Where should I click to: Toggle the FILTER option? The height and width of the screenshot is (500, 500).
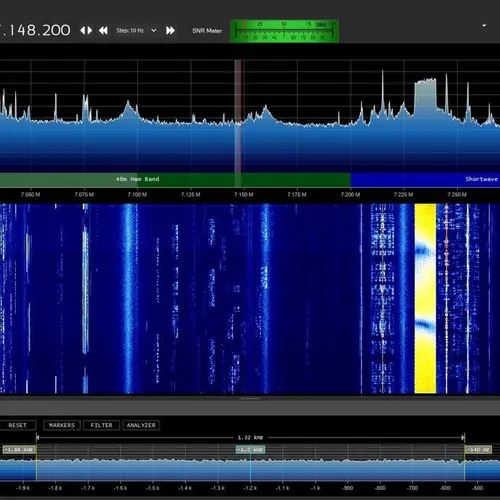click(x=101, y=425)
